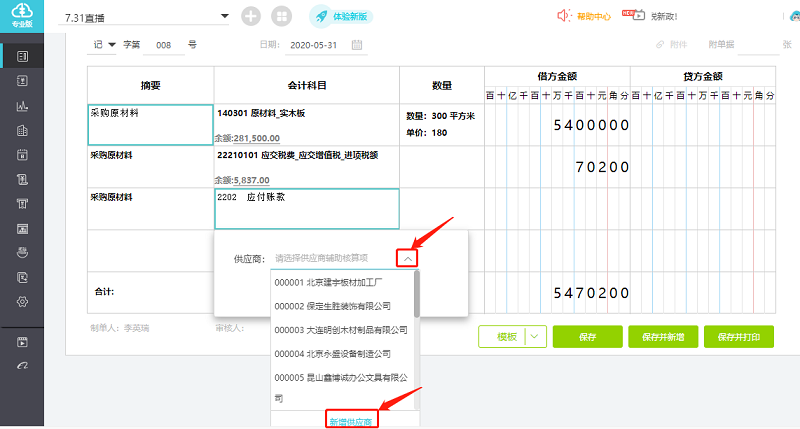Select supplier 000005 昆山鑫博诚办公文具有限公司
The width and height of the screenshot is (800, 429).
[343, 388]
